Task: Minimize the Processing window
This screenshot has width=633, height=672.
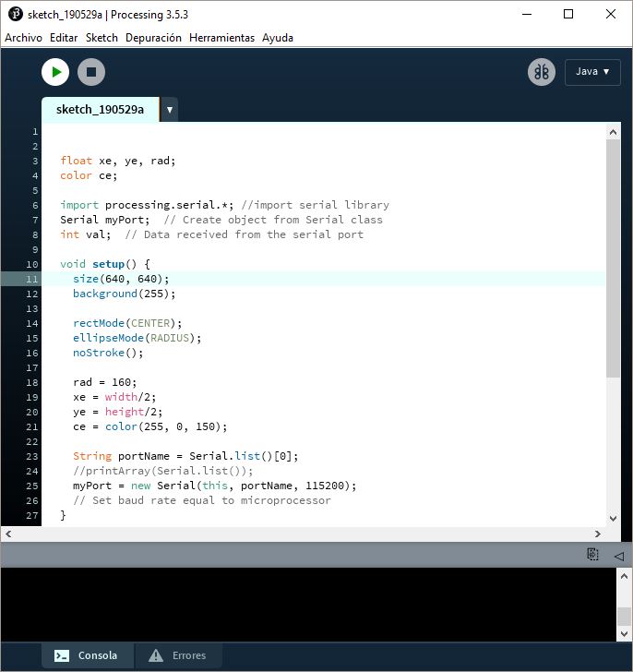Action: pyautogui.click(x=527, y=14)
